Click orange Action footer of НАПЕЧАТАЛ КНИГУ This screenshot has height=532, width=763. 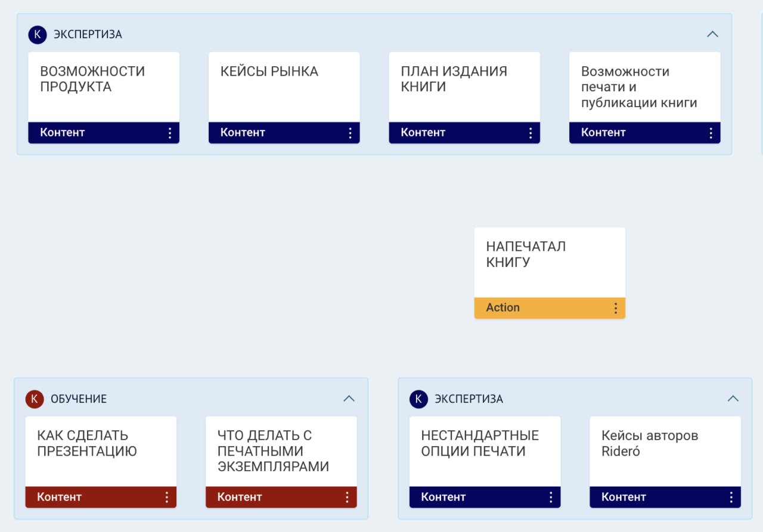[x=503, y=308]
